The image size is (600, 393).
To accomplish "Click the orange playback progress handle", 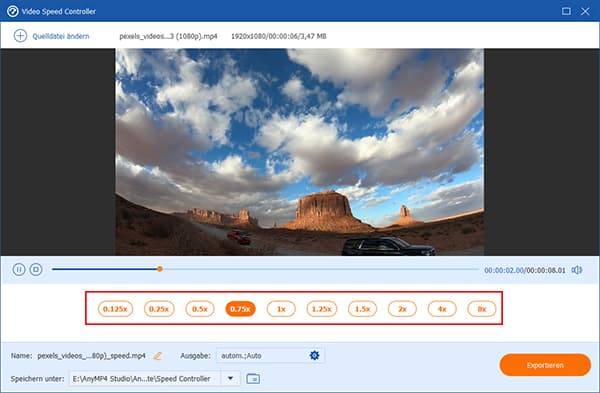I will tap(160, 269).
